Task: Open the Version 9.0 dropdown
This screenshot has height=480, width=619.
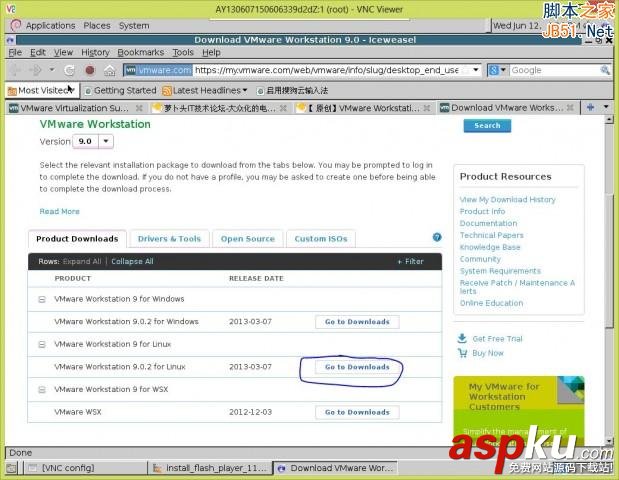Action: [93, 141]
